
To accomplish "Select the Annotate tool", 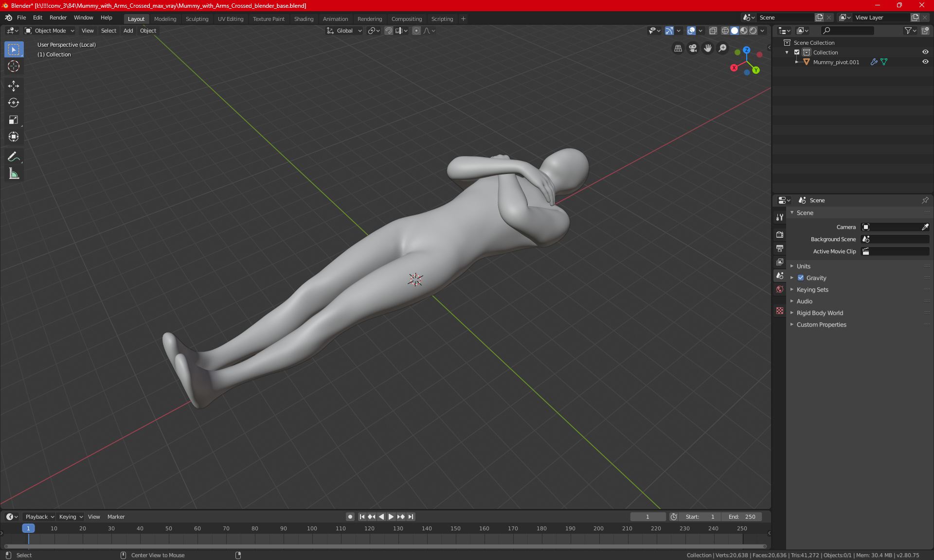I will pos(14,157).
